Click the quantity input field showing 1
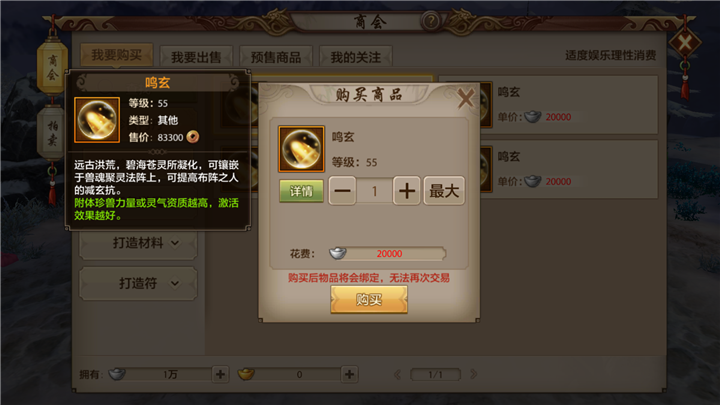The image size is (720, 405). click(374, 191)
